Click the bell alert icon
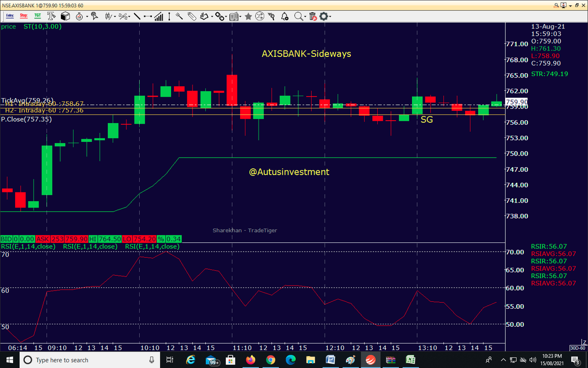 pos(285,16)
